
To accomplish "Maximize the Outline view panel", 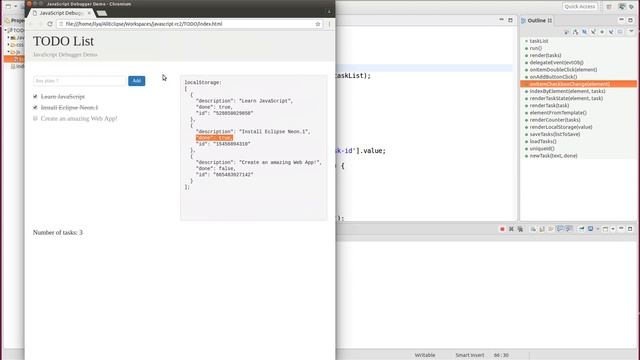I will pos(631,20).
